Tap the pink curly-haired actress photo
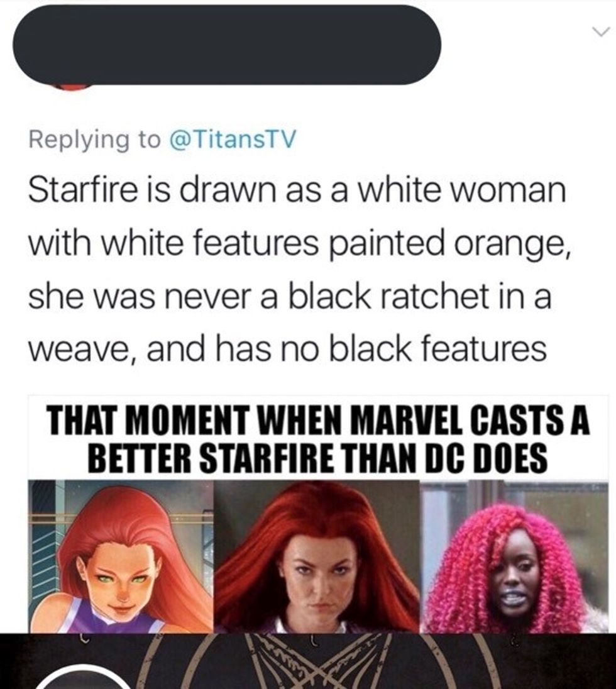 coord(515,556)
